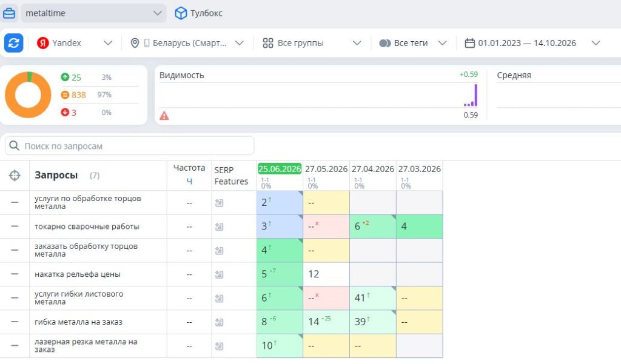Open the date range 01.01.2023 — 14.10.2026 picker
The width and height of the screenshot is (621, 364).
click(532, 43)
